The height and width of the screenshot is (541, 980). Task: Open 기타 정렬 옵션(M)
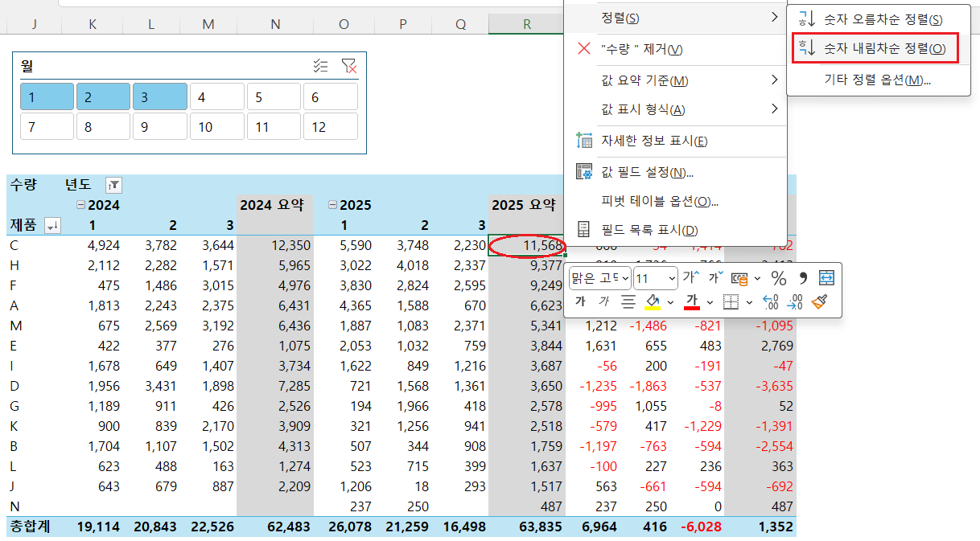(879, 80)
